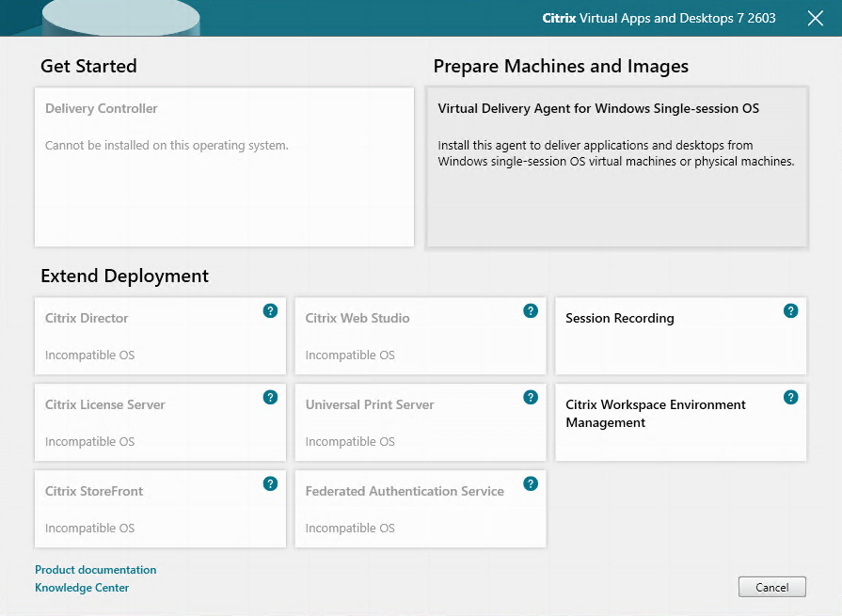842x616 pixels.
Task: Click the 'Extend Deployment' heading
Action: (124, 276)
